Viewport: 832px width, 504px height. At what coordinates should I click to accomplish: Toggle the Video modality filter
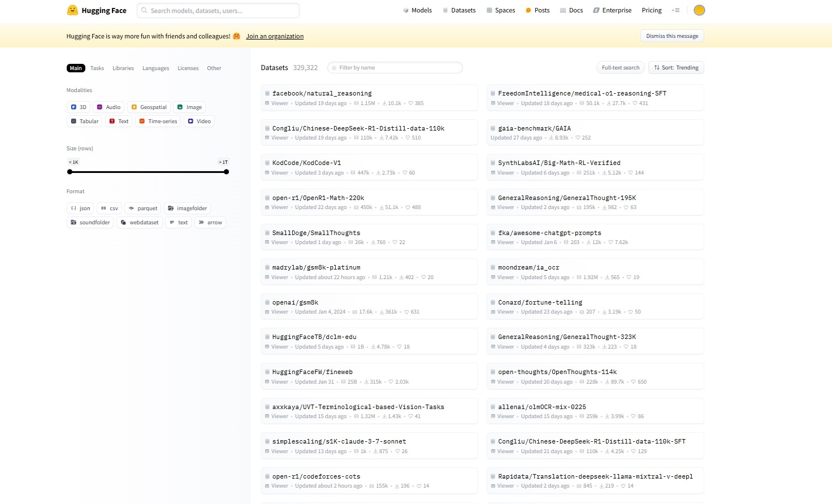pos(199,121)
